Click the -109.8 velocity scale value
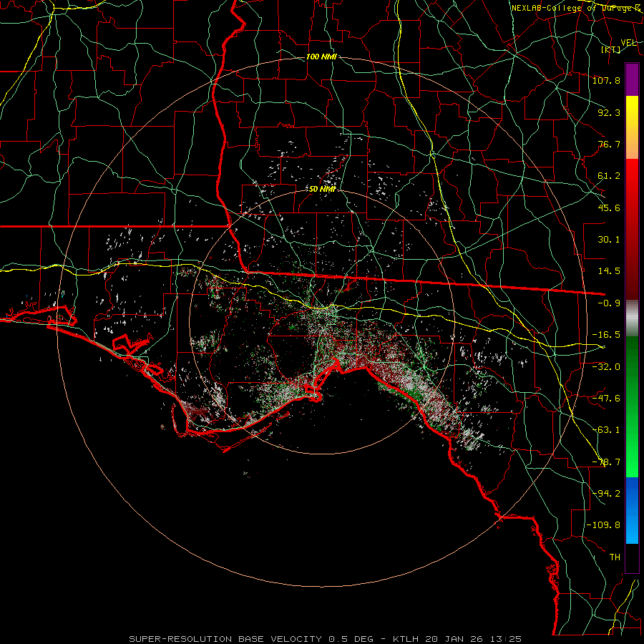The height and width of the screenshot is (644, 644). [603, 525]
